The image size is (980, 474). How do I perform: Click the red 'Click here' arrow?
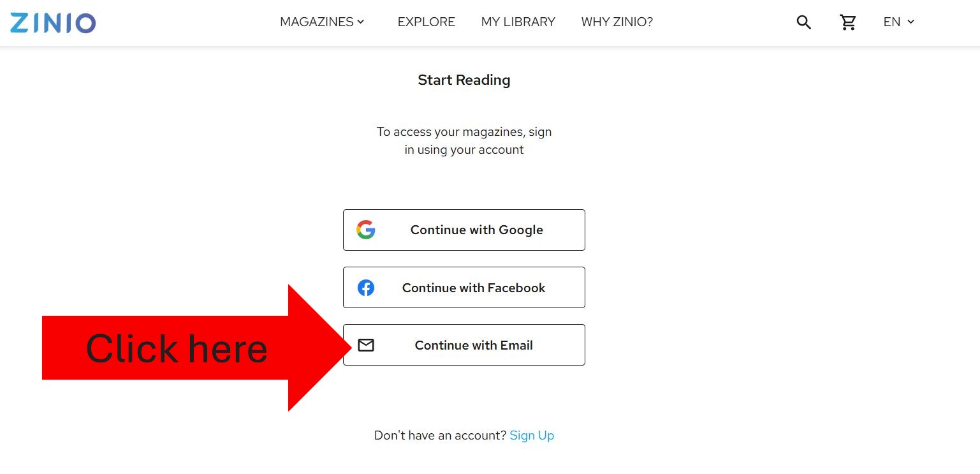point(196,348)
